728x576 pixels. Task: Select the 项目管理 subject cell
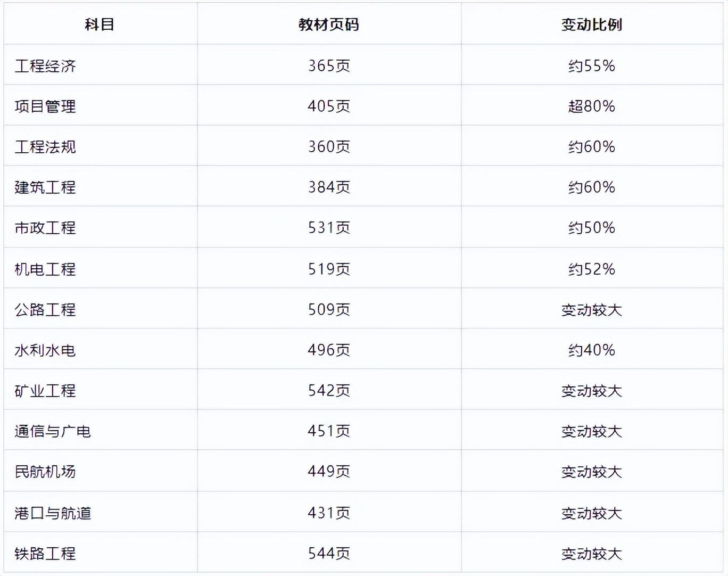coord(45,106)
